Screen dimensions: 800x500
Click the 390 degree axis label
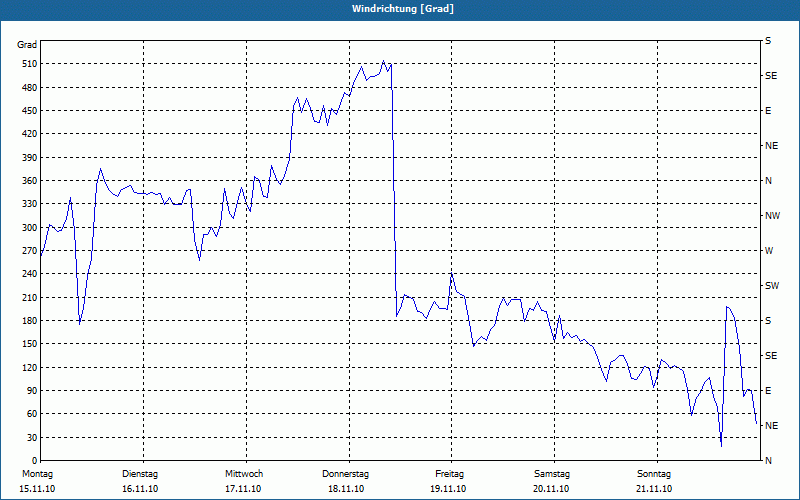pyautogui.click(x=30, y=157)
